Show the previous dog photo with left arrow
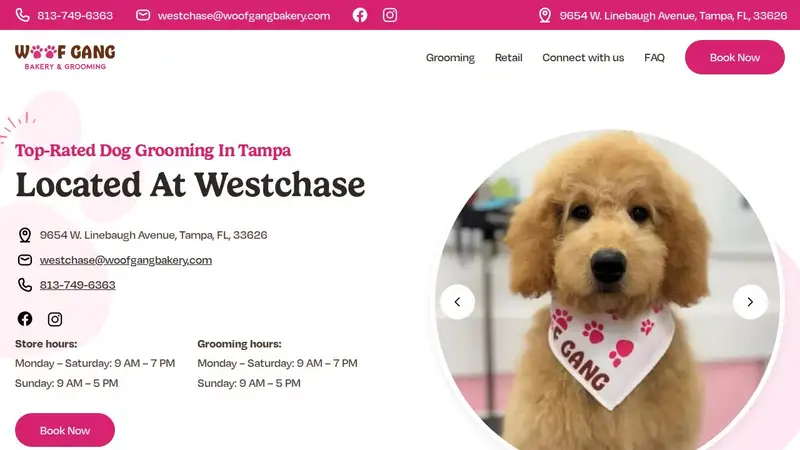 (x=458, y=302)
